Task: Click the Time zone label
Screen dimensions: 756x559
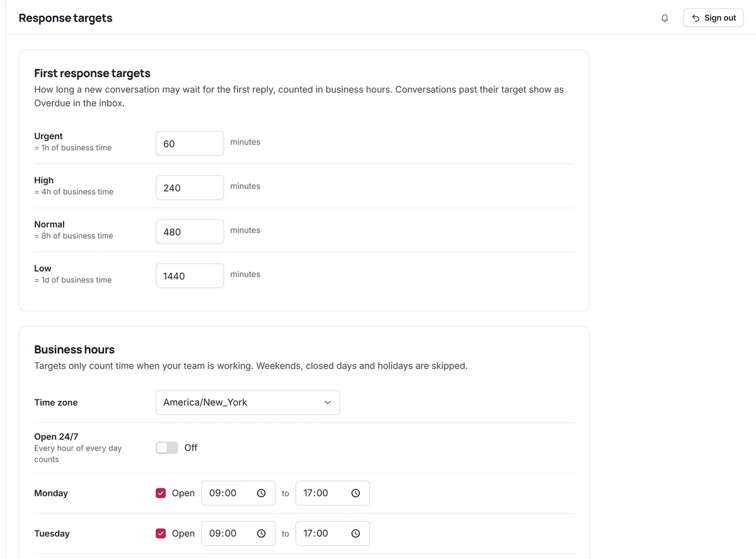Action: tap(56, 403)
